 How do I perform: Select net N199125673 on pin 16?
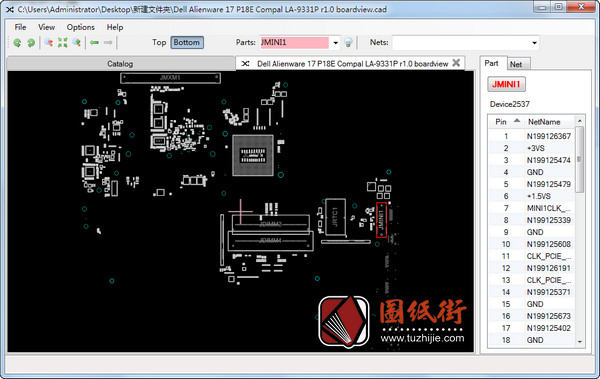(x=548, y=316)
